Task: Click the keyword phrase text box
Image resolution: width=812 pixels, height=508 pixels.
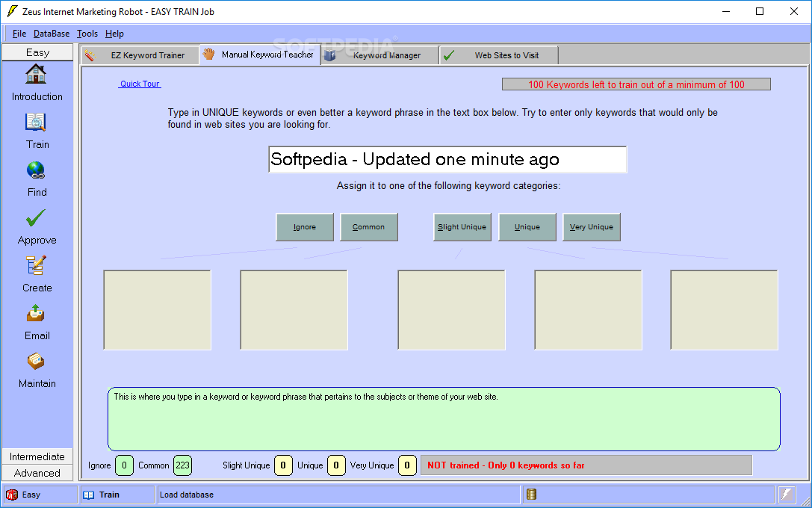Action: click(447, 159)
